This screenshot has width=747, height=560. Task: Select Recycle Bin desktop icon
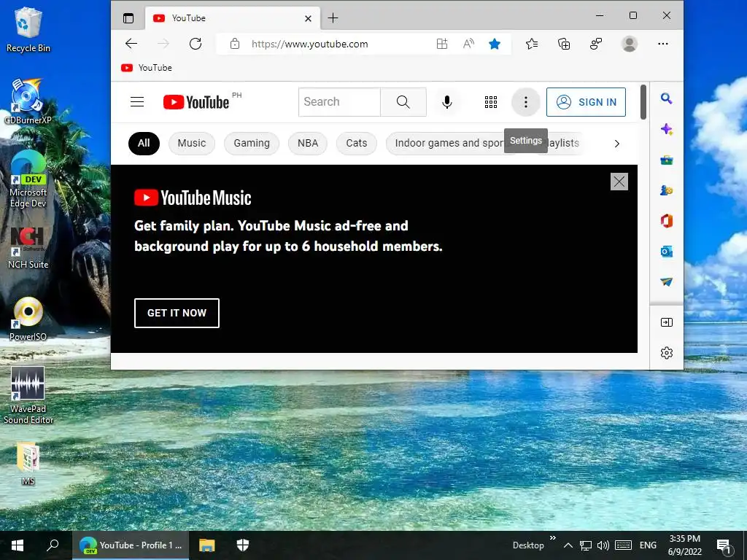click(x=28, y=29)
